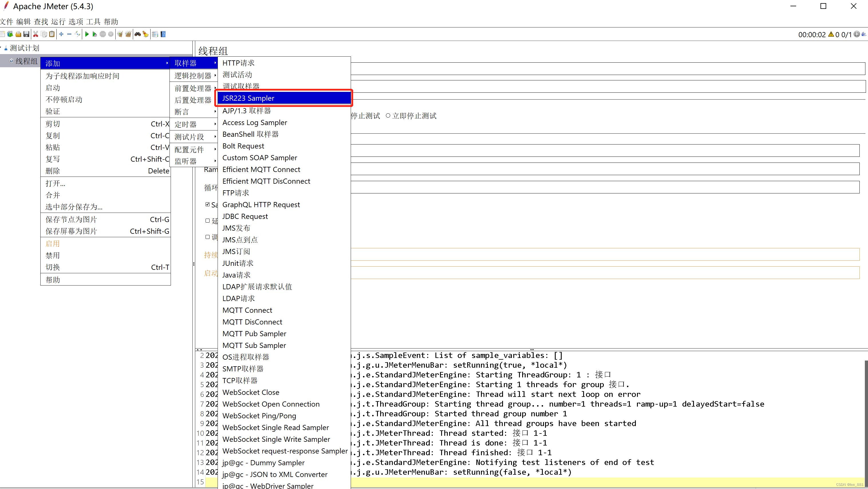Collapse all with the blue minus icon
This screenshot has height=489, width=868.
click(69, 34)
